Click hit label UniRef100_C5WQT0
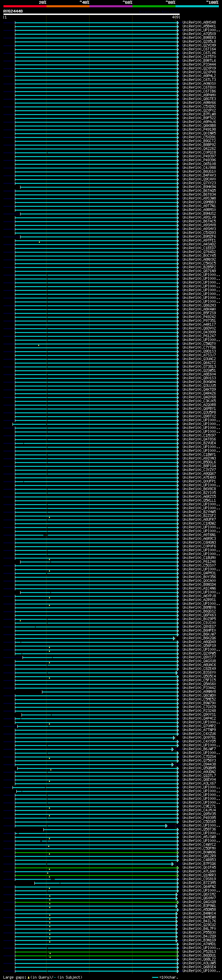The image size is (222, 980). click(x=199, y=343)
